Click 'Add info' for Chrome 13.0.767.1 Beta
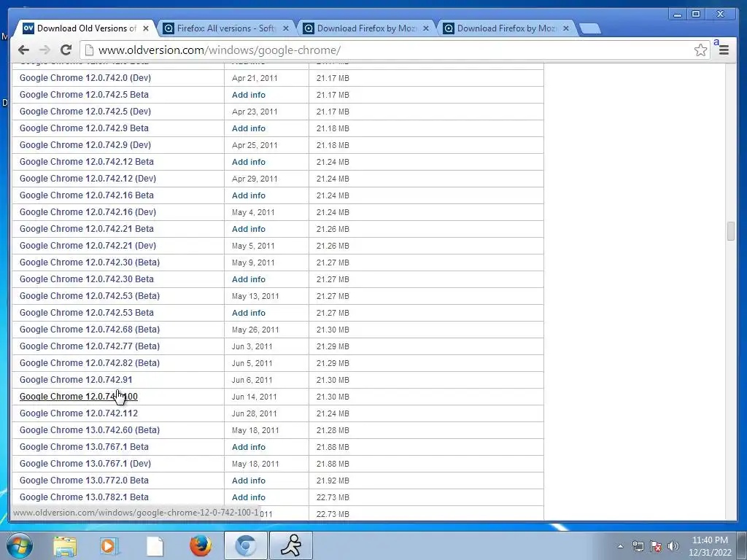Image resolution: width=747 pixels, height=560 pixels. coord(249,447)
